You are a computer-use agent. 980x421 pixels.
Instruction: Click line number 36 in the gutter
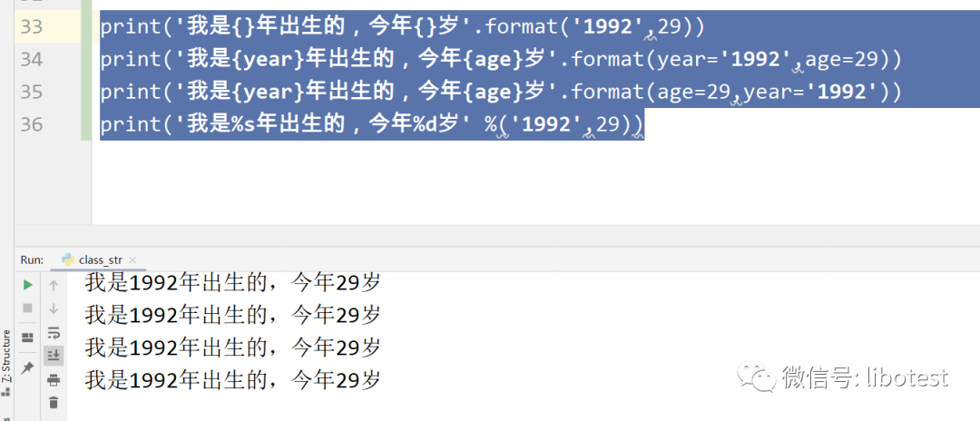[x=32, y=124]
